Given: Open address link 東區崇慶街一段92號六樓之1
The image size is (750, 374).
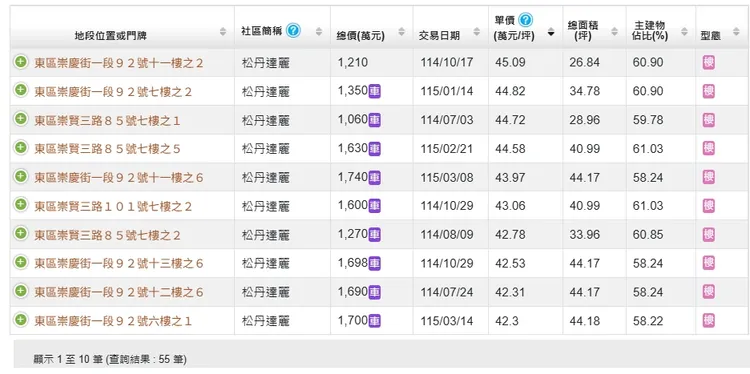Looking at the screenshot, I should pyautogui.click(x=113, y=321).
